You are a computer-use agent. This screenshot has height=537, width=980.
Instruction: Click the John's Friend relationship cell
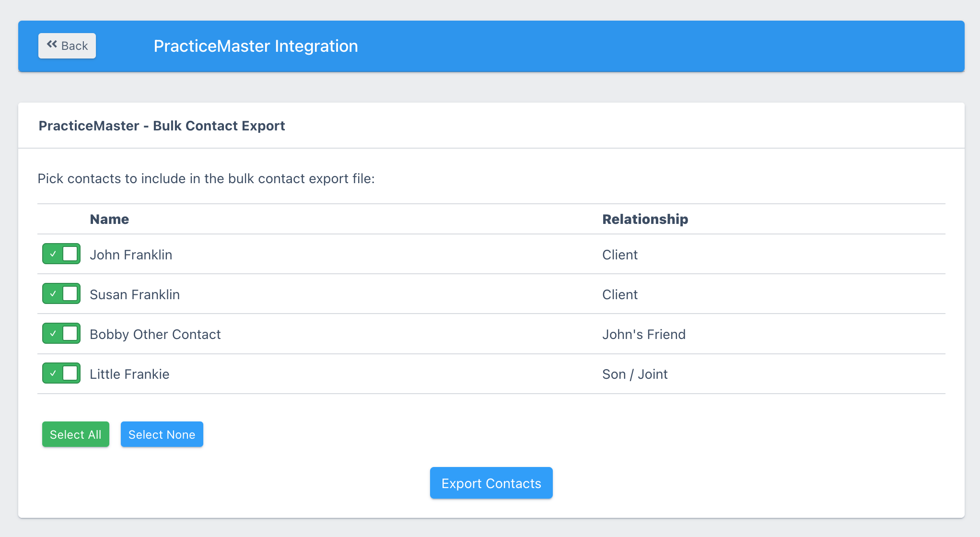(x=643, y=334)
